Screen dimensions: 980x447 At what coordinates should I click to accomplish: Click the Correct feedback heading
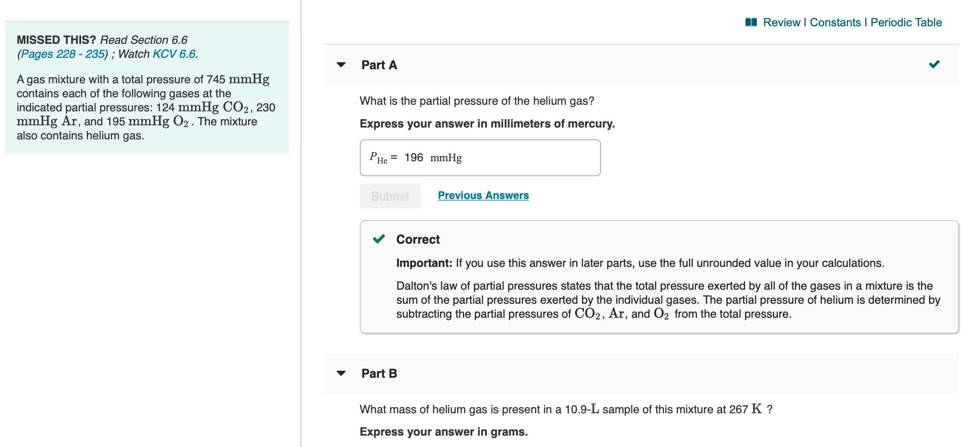click(x=418, y=239)
